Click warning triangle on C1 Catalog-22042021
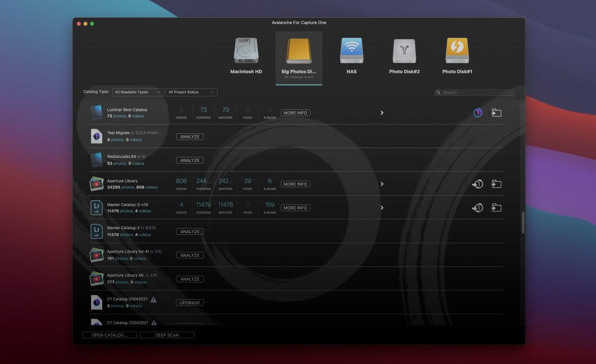This screenshot has width=596, height=364. pyautogui.click(x=154, y=323)
